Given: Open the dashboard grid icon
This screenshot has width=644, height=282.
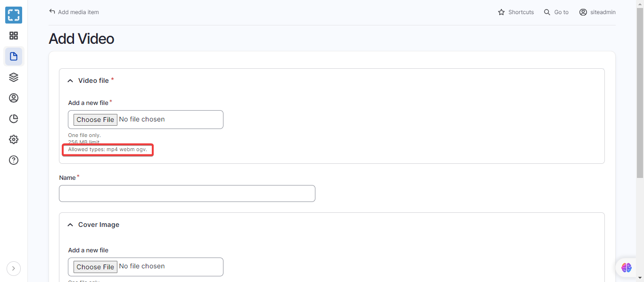Looking at the screenshot, I should coord(14,36).
